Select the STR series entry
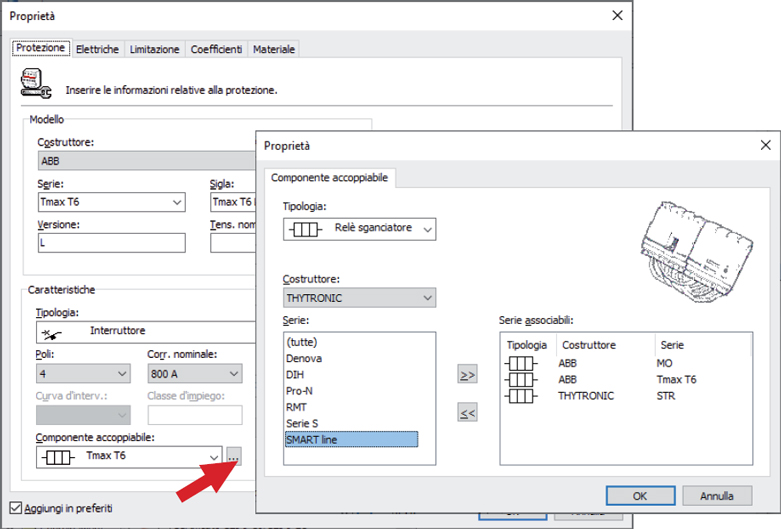This screenshot has width=781, height=529. 666,396
